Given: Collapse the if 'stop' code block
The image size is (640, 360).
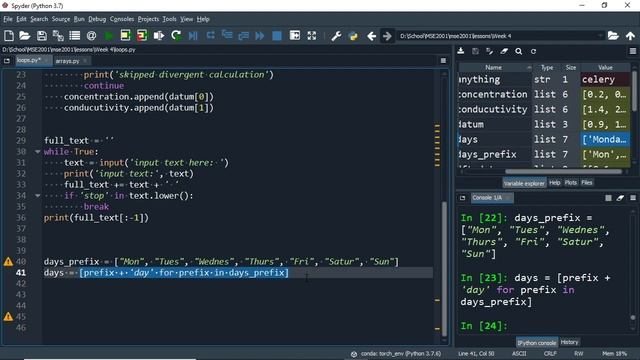Looking at the screenshot, I should click(37, 196).
